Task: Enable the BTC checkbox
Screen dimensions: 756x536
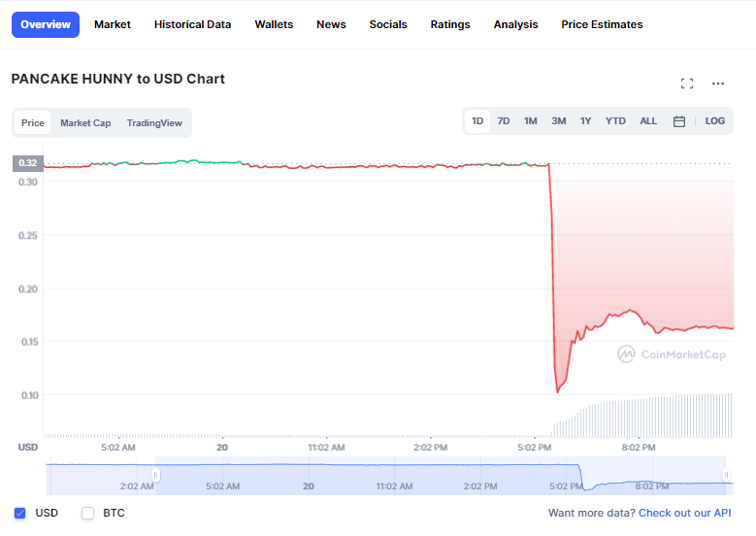Action: (88, 513)
